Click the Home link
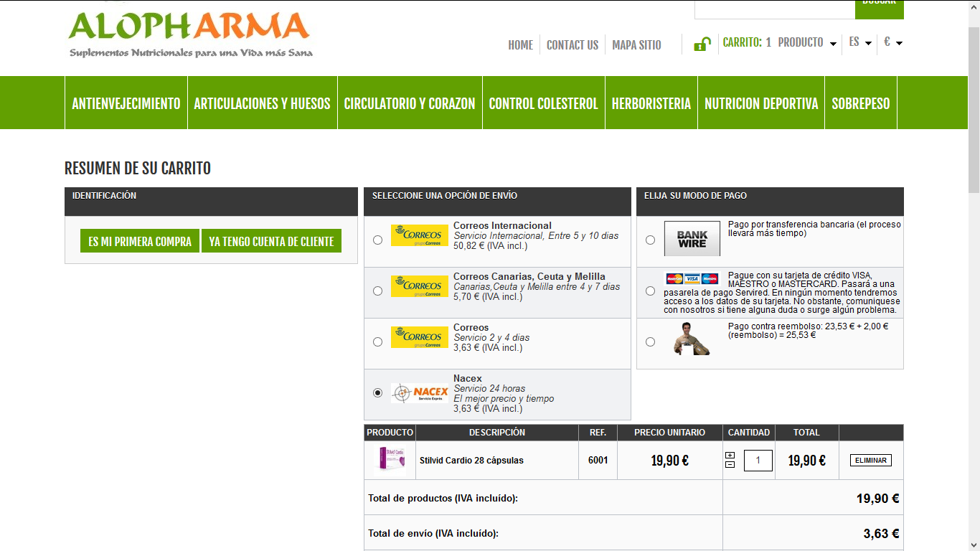Viewport: 980px width, 551px height. [x=521, y=45]
